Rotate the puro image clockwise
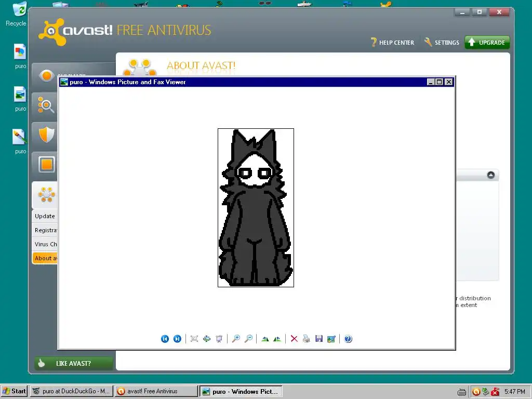Viewport: 532px width, 399px height. (x=265, y=339)
